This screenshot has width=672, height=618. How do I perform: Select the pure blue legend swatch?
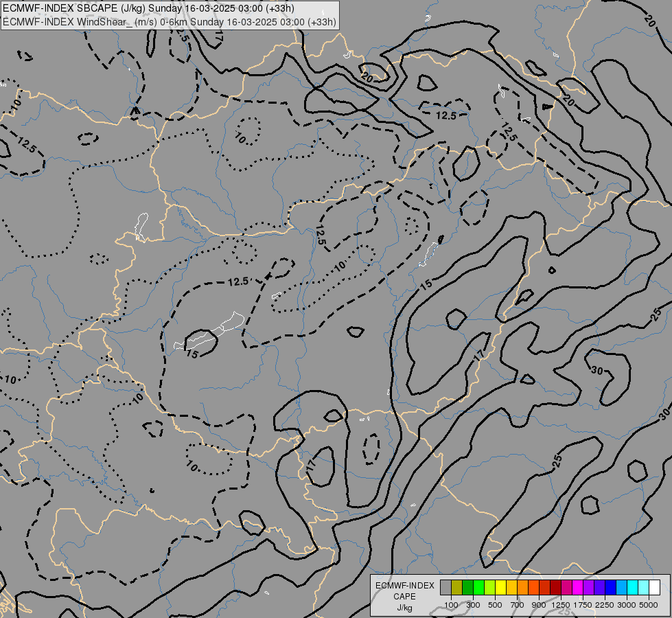tap(611, 588)
